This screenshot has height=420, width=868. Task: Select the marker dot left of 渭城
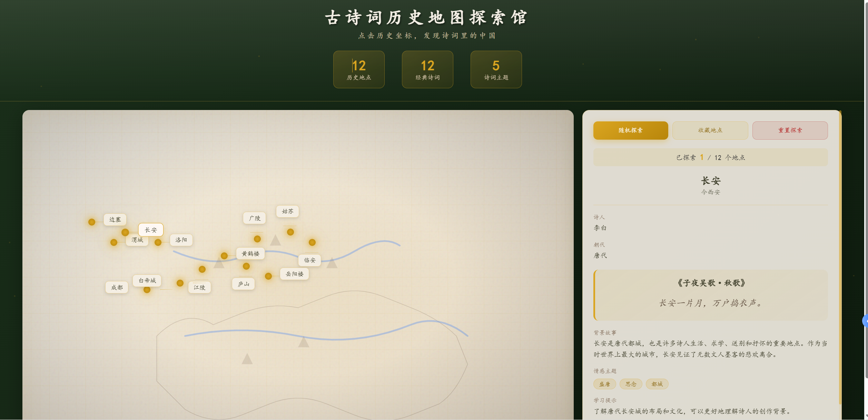coord(114,242)
